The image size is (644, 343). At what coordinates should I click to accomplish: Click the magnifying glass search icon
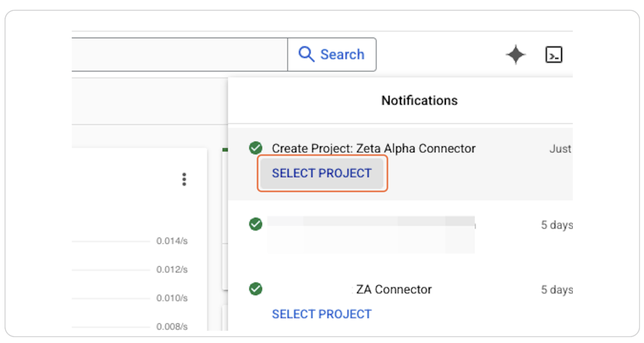(x=306, y=54)
